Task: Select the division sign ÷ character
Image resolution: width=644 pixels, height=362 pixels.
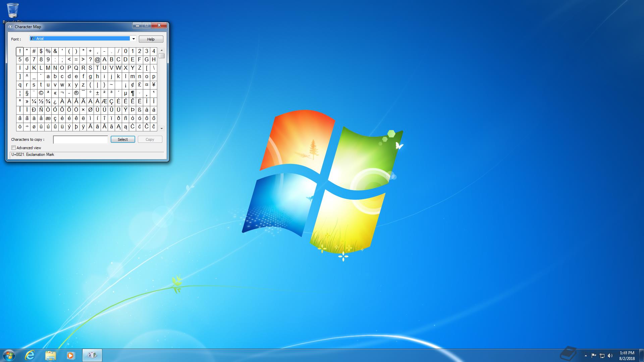Action: pos(27,127)
